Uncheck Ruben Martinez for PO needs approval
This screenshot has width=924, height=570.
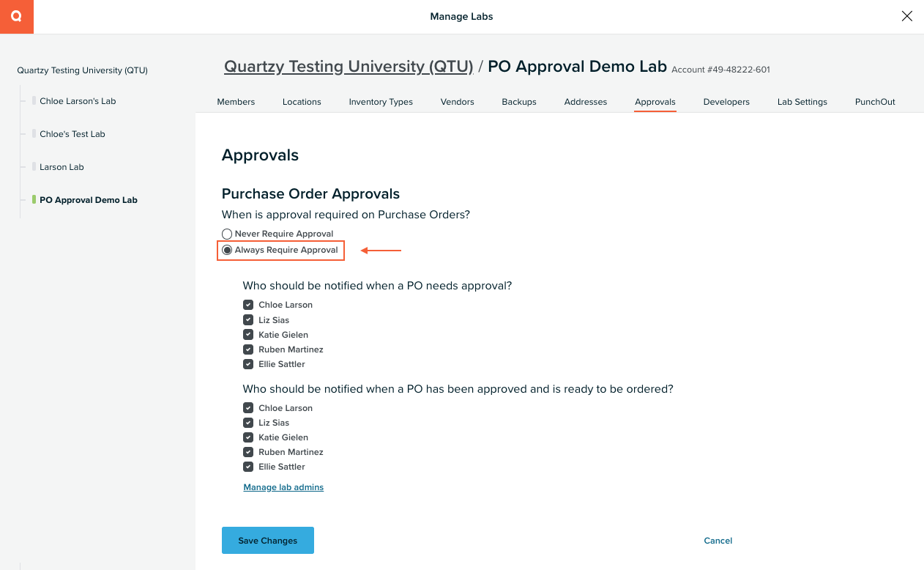248,349
